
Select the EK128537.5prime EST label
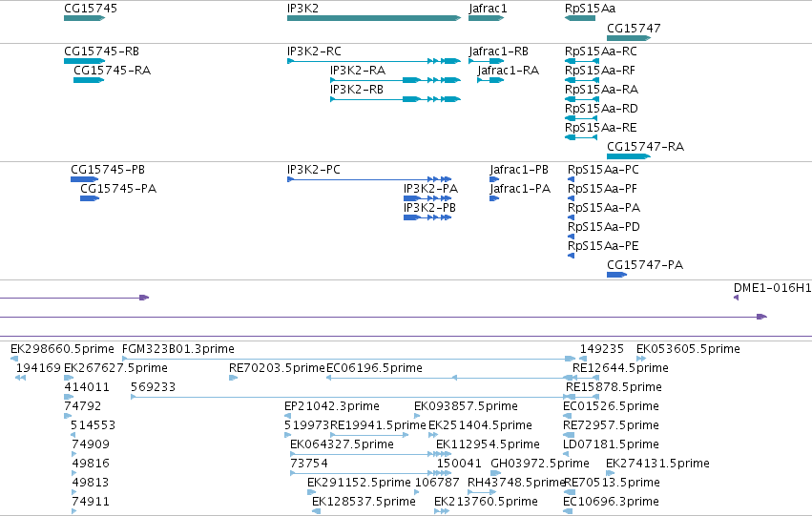click(x=364, y=503)
